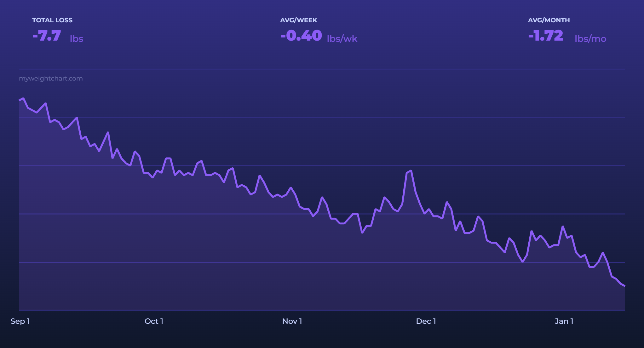Click the myweightchart.com watermark link
This screenshot has width=644, height=348.
click(x=51, y=78)
